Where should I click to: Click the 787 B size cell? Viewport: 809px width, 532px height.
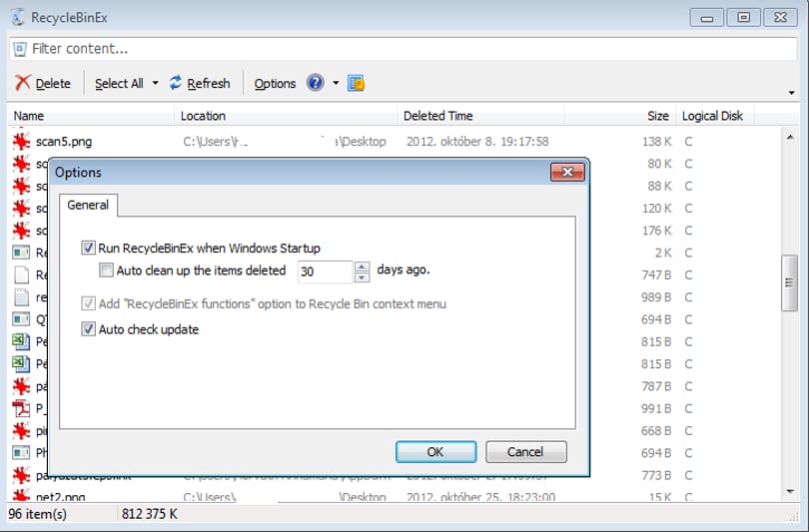coord(656,386)
